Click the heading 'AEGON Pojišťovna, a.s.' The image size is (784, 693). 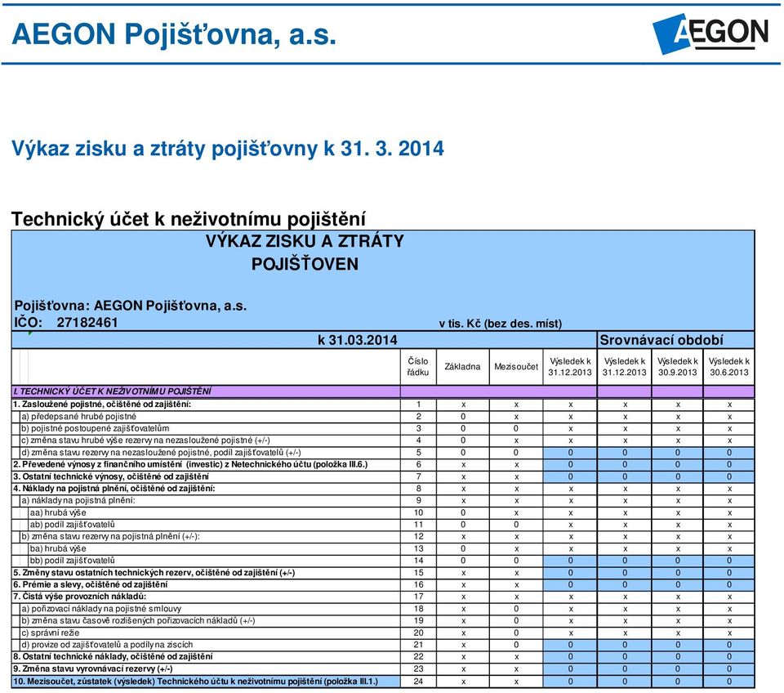pos(173,34)
